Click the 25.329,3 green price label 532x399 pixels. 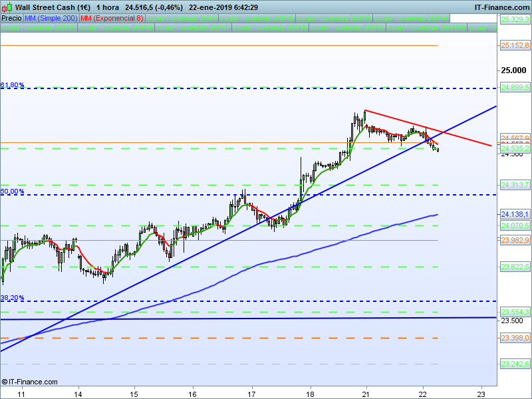pyautogui.click(x=515, y=19)
